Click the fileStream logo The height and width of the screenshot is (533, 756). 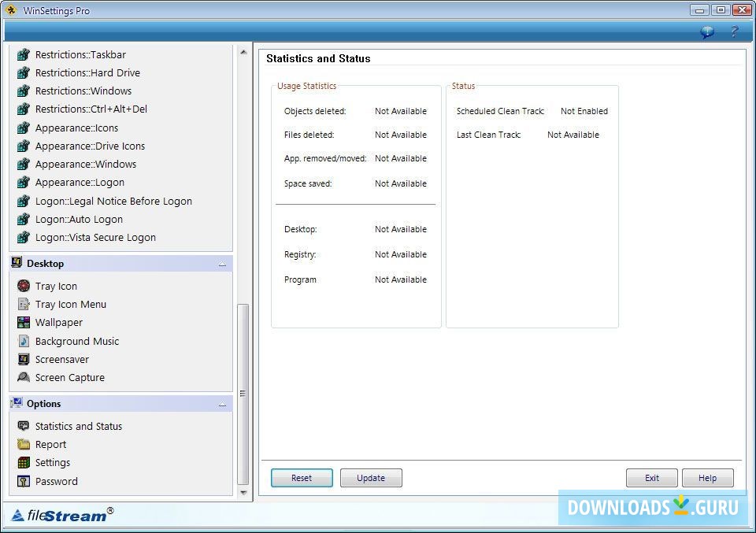pyautogui.click(x=63, y=515)
